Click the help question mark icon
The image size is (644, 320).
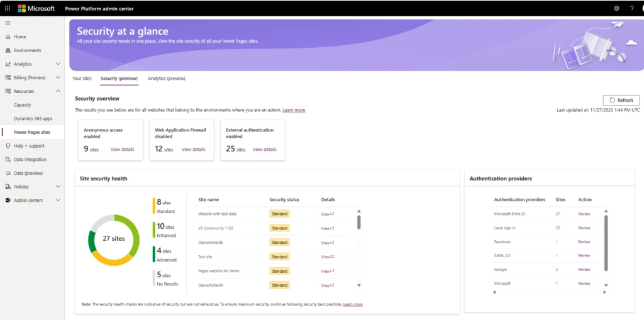click(631, 8)
